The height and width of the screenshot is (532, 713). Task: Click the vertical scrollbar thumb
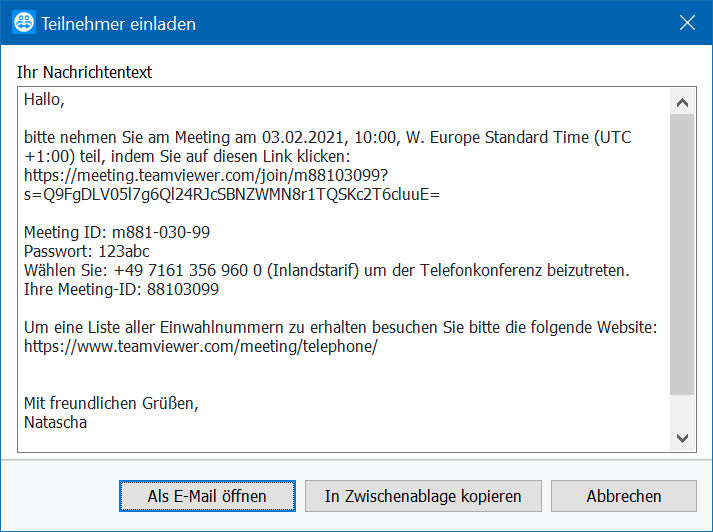[682, 254]
